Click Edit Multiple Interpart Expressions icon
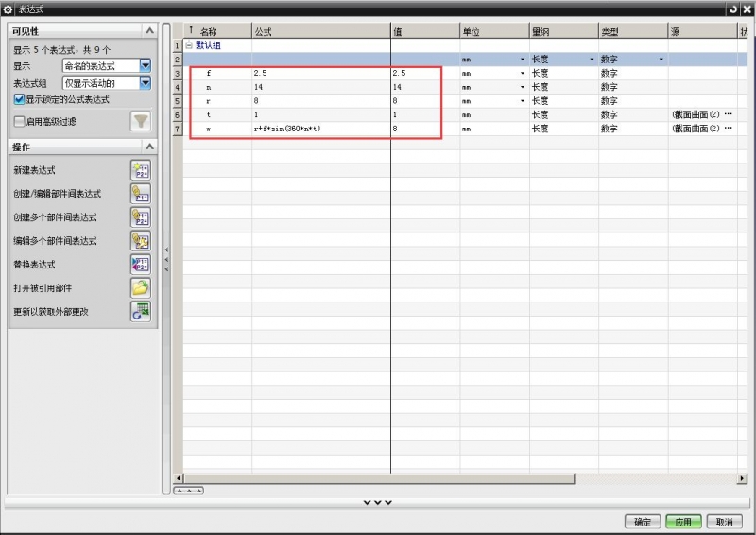This screenshot has height=535, width=756. pos(141,241)
